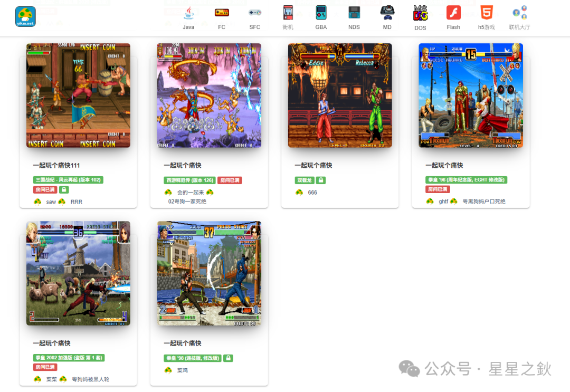Click the lock icon beside 拳皇 '98 tag
This screenshot has width=570, height=392.
coord(228,358)
